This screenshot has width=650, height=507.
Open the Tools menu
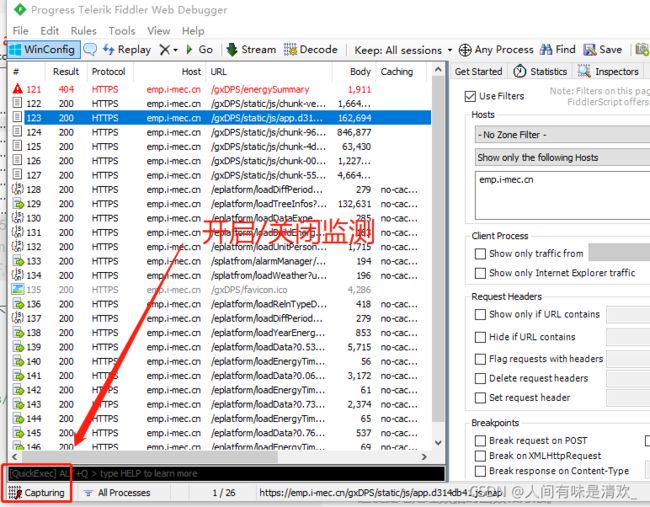pos(122,31)
